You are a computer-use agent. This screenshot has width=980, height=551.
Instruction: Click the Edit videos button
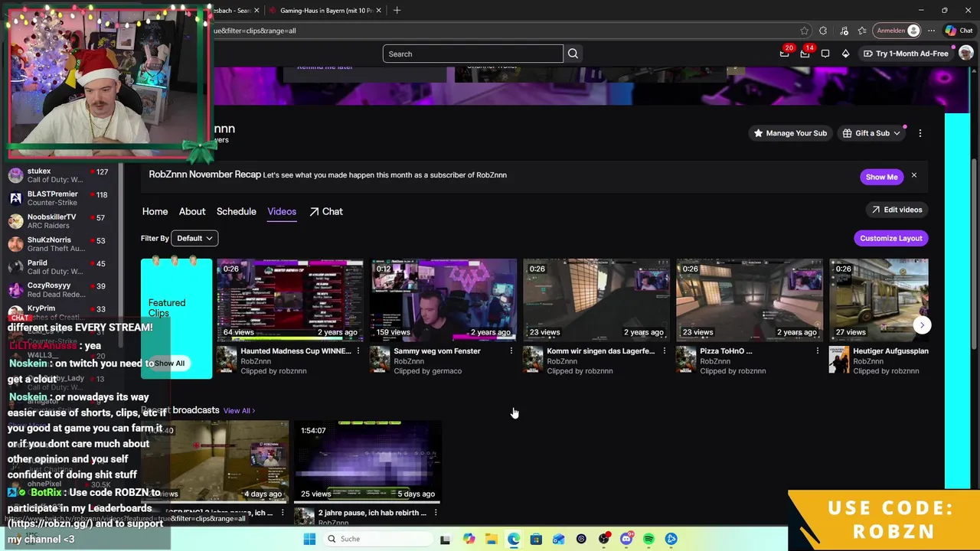coord(897,210)
